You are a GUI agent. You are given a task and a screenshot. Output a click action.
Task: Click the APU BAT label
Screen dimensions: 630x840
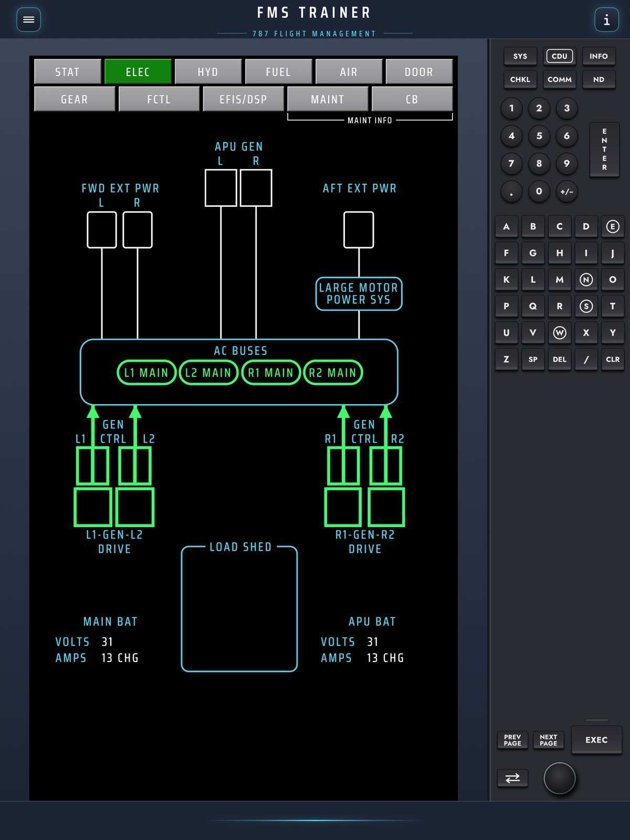pyautogui.click(x=372, y=622)
